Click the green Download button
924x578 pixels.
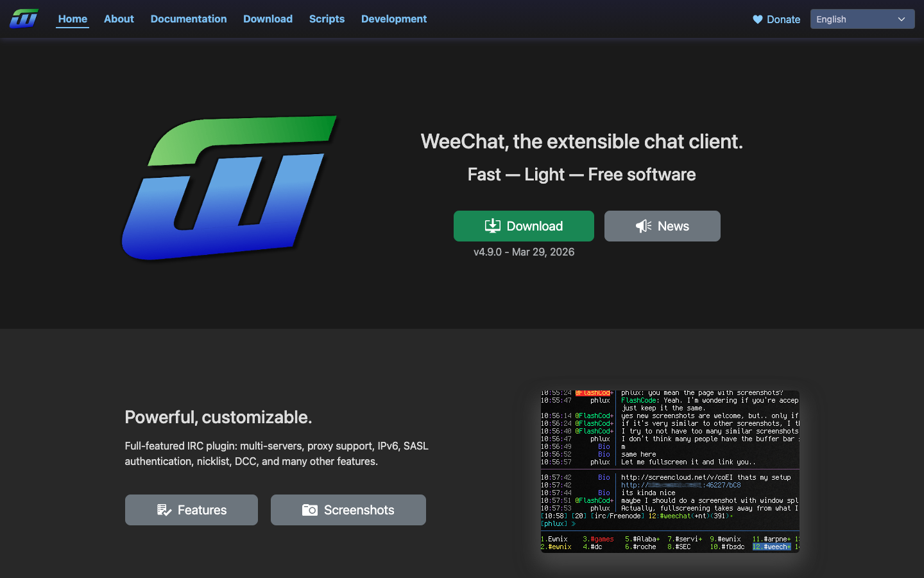pos(524,225)
